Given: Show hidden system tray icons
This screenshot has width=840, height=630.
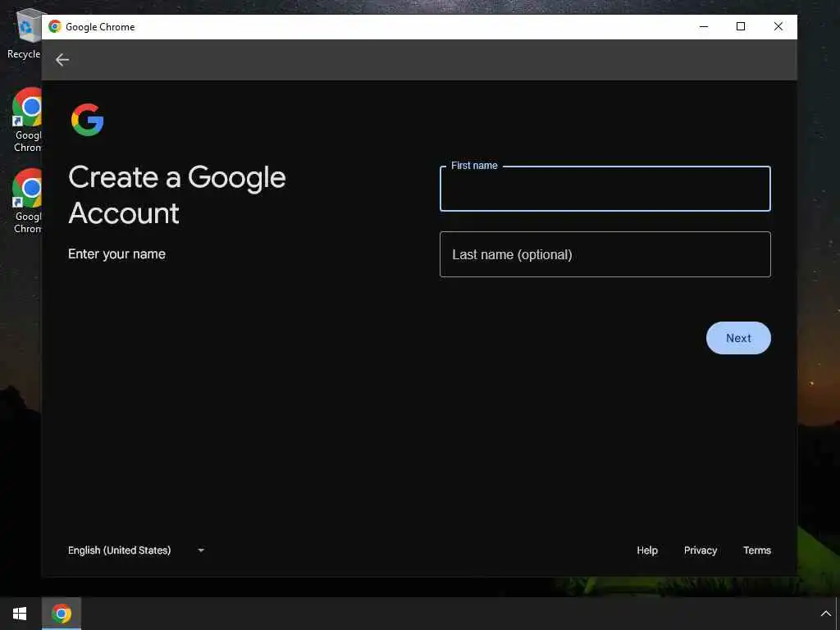Looking at the screenshot, I should (x=825, y=614).
